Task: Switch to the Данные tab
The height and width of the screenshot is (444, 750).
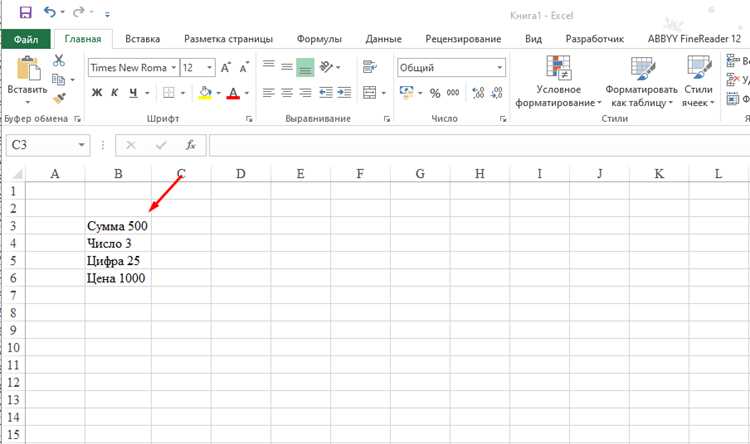Action: click(384, 39)
